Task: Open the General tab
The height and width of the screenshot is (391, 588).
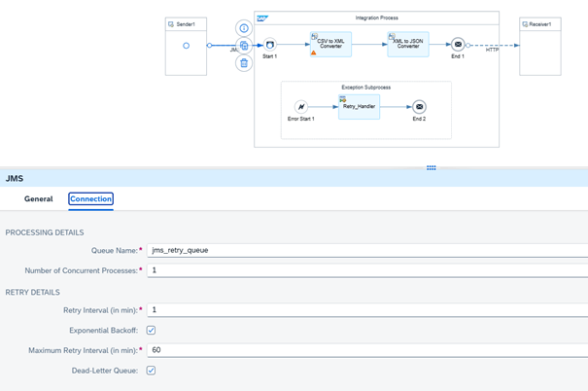Action: coord(39,199)
